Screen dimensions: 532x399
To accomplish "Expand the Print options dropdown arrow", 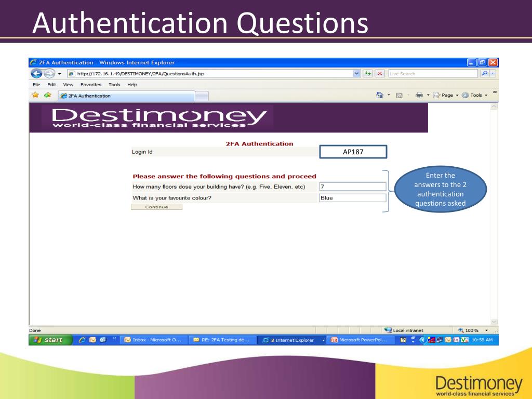I will (428, 96).
